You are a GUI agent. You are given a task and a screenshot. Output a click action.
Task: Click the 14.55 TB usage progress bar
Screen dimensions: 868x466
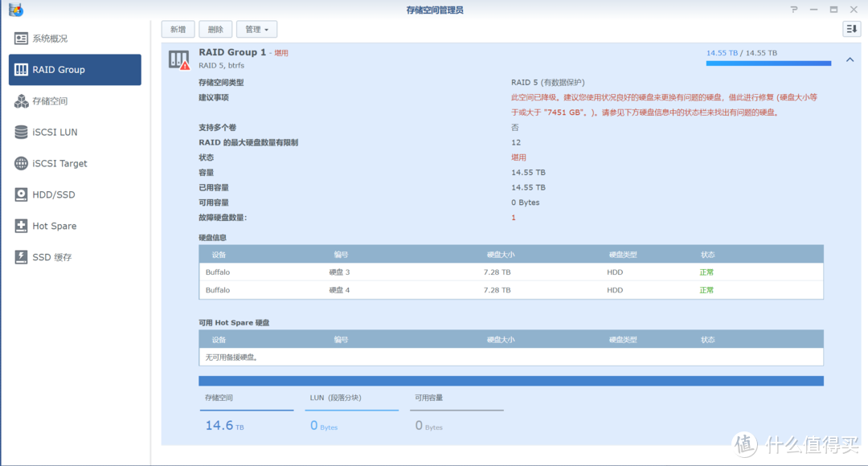point(768,63)
